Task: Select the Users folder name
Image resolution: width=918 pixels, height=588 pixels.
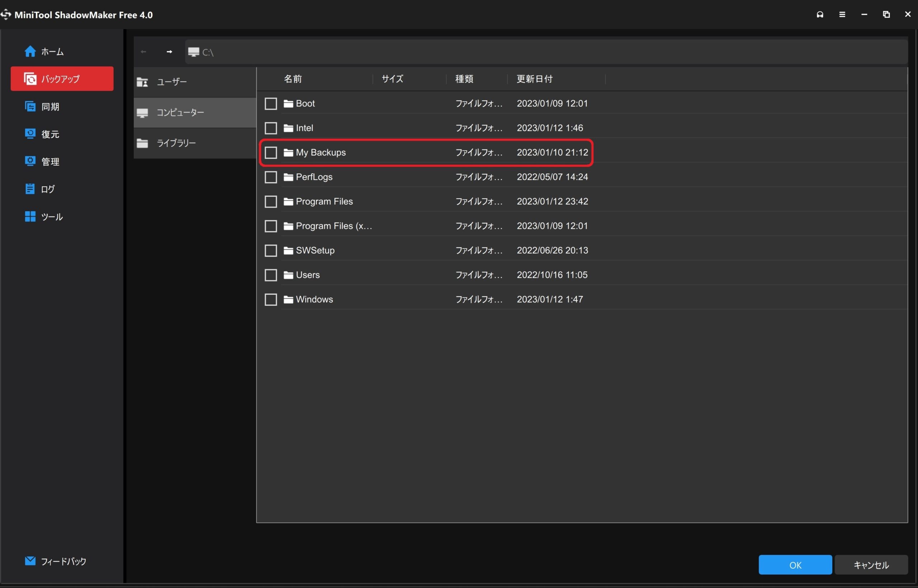Action: [x=308, y=275]
